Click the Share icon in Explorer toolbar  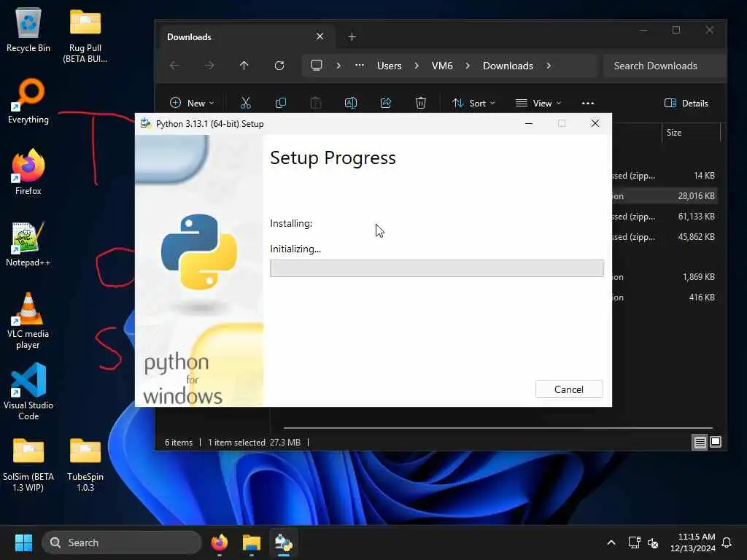(x=386, y=103)
